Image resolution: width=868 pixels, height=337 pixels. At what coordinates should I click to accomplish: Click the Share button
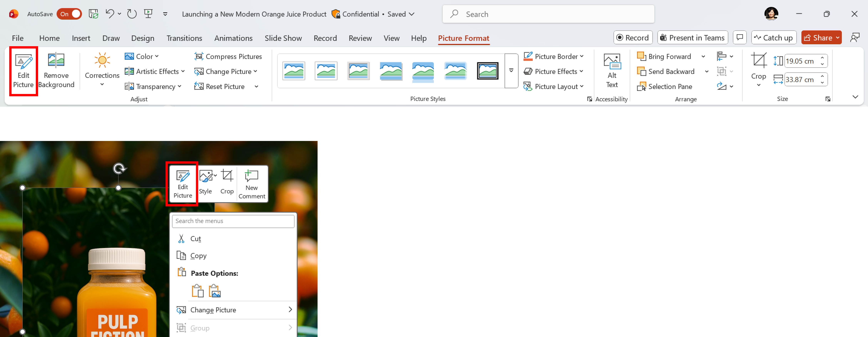click(817, 38)
